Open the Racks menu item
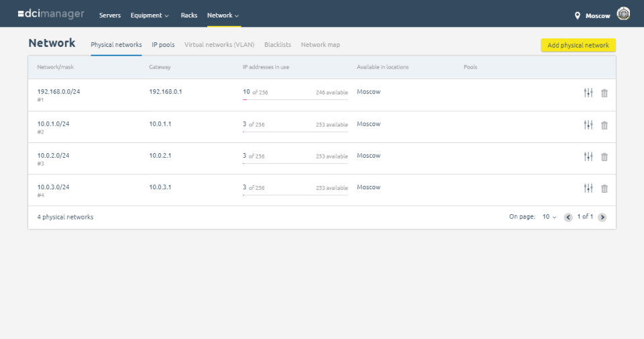 coord(189,15)
